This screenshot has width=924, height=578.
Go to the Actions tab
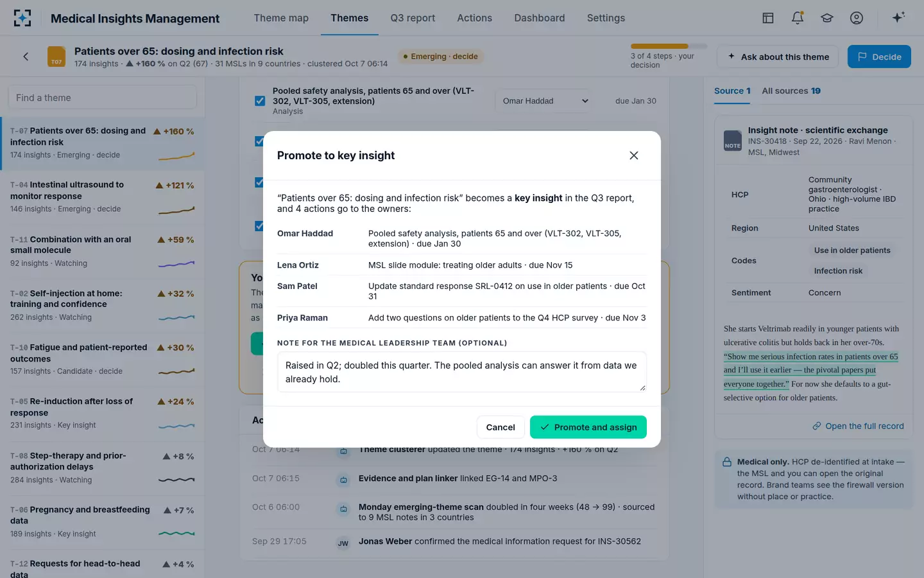(474, 18)
